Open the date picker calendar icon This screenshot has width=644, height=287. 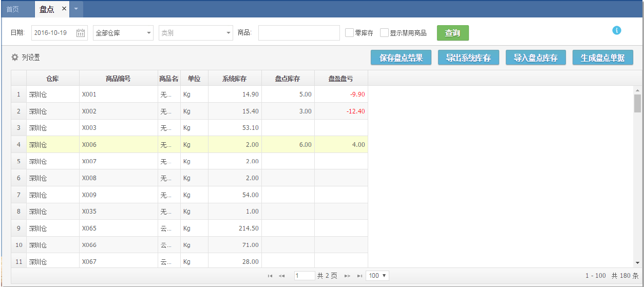tap(81, 33)
